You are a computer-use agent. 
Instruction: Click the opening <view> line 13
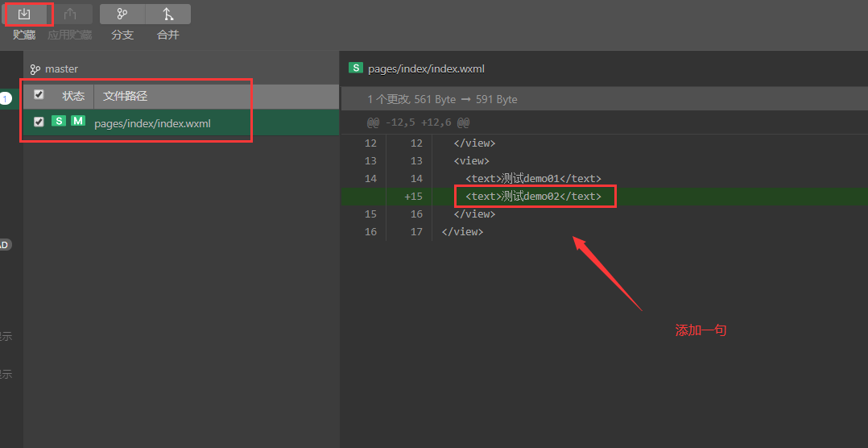click(472, 160)
